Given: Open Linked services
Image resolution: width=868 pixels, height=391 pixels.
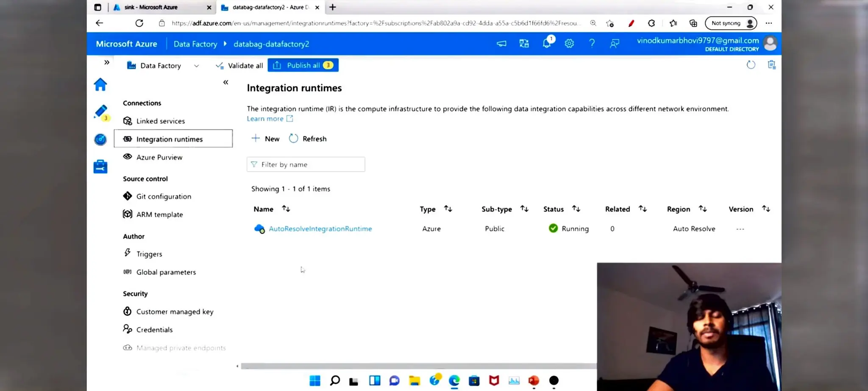Looking at the screenshot, I should pos(160,121).
